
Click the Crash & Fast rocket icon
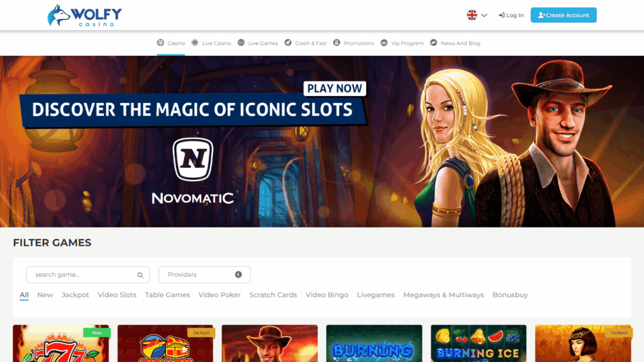[288, 43]
